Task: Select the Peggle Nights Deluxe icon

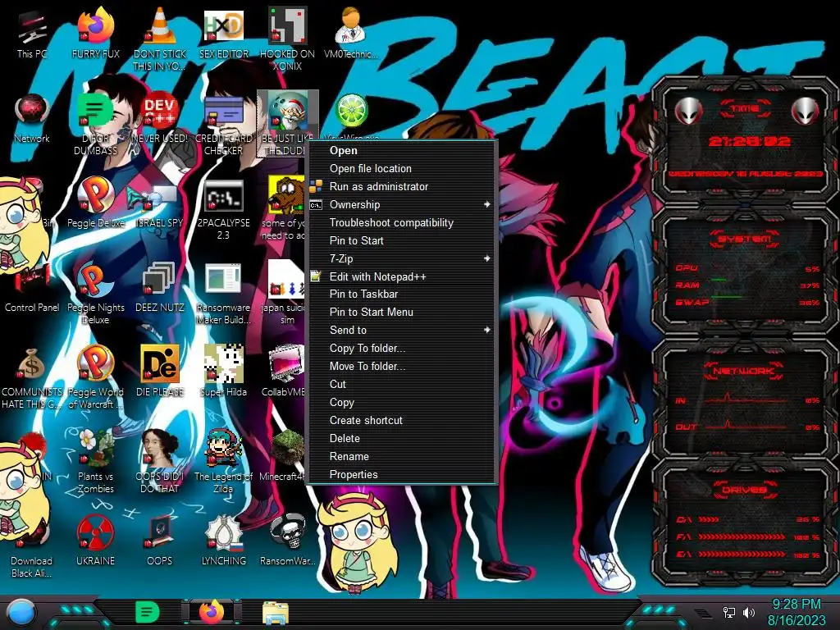Action: click(x=95, y=294)
